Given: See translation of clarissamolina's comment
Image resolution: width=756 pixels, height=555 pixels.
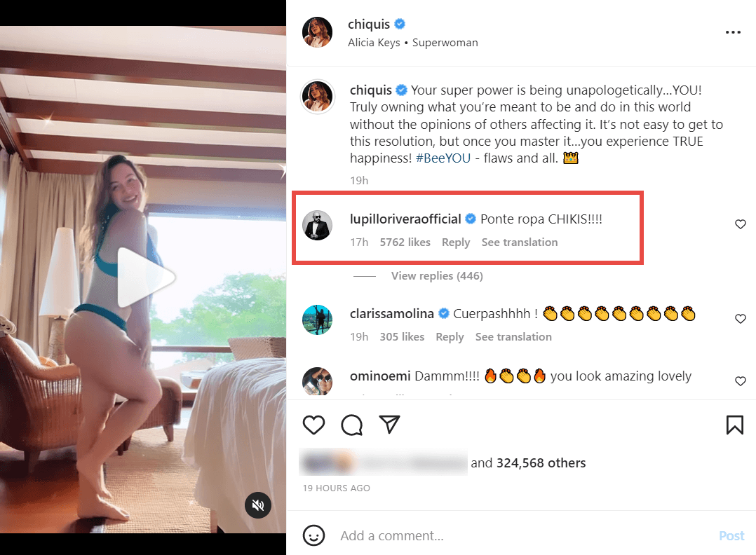Looking at the screenshot, I should pyautogui.click(x=513, y=337).
